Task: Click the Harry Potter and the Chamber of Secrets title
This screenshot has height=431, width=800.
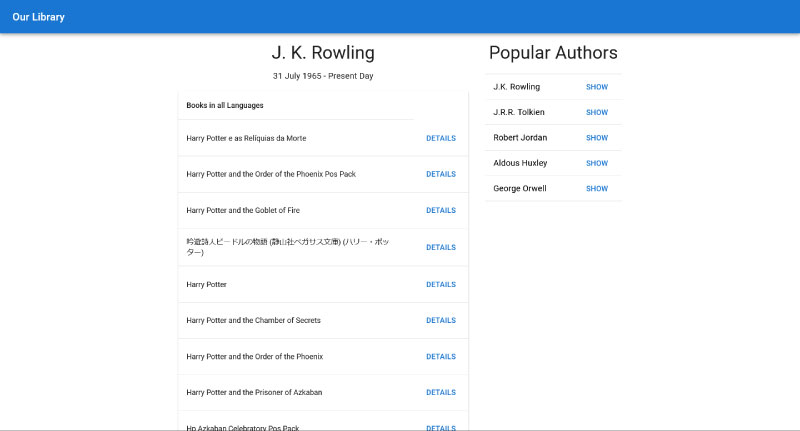Action: (254, 320)
